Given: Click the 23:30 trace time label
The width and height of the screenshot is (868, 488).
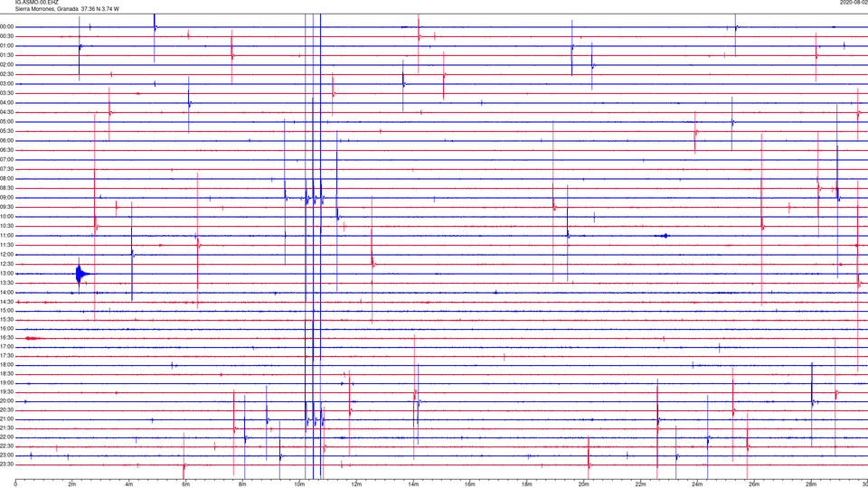Looking at the screenshot, I should [7, 465].
